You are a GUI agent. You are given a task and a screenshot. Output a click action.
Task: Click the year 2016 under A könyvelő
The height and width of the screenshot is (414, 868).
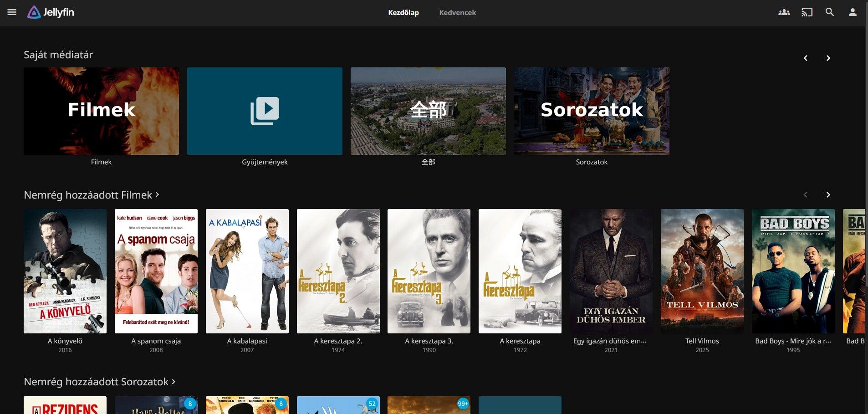coord(65,350)
